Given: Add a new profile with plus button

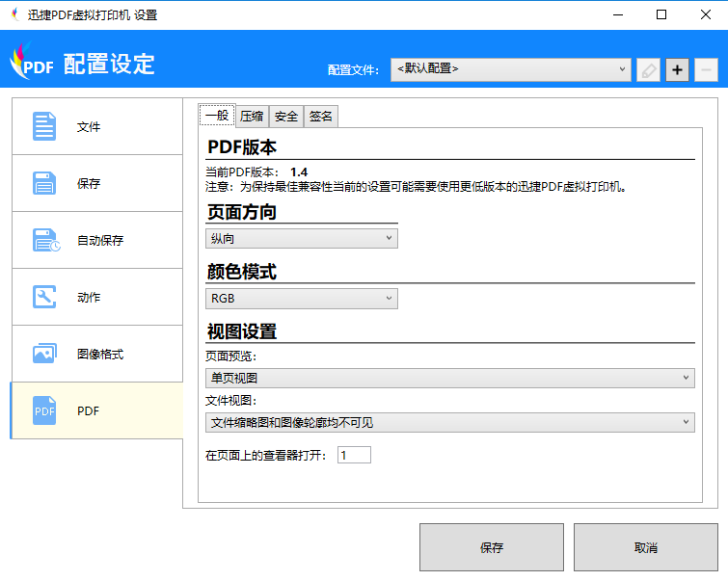Looking at the screenshot, I should click(677, 70).
